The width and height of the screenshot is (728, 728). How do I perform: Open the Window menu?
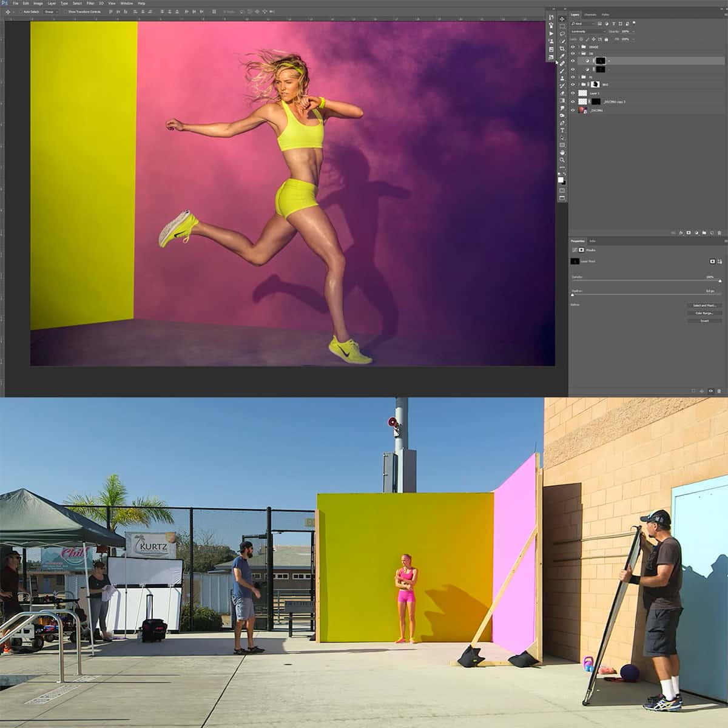[127, 3]
